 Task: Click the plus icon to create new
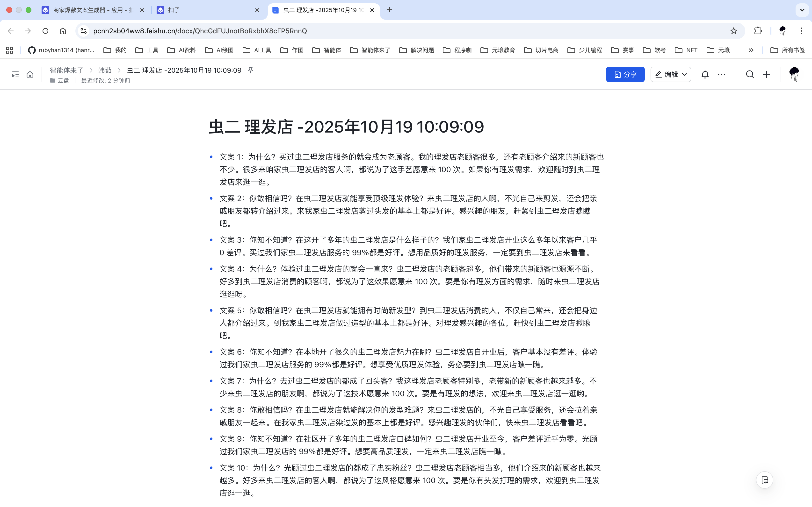tap(766, 74)
